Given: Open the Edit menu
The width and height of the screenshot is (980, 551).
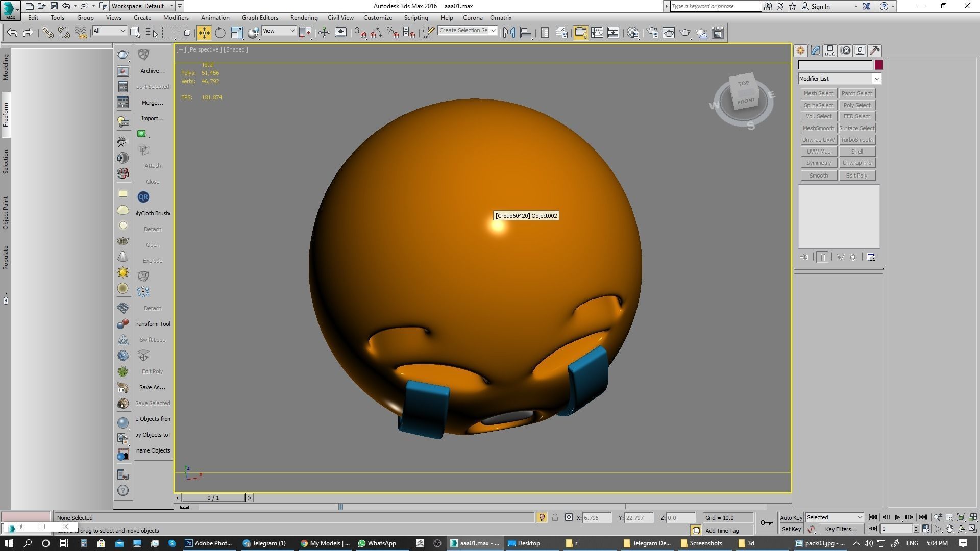Looking at the screenshot, I should [33, 18].
